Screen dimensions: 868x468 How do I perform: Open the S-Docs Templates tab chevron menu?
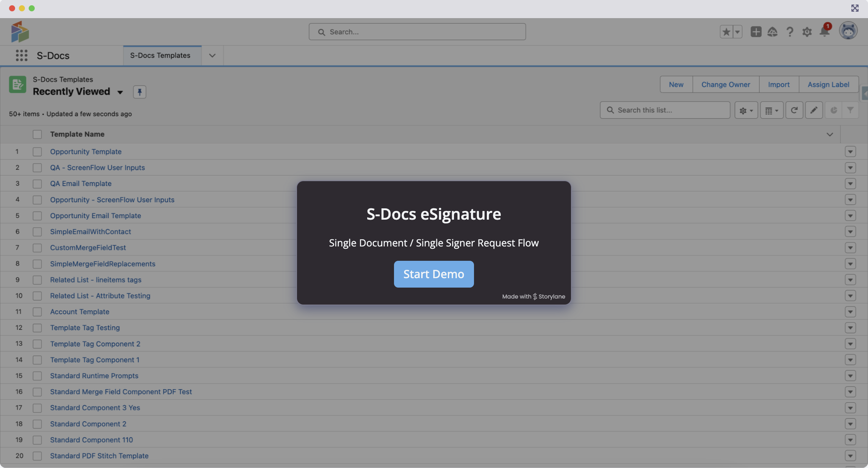212,55
